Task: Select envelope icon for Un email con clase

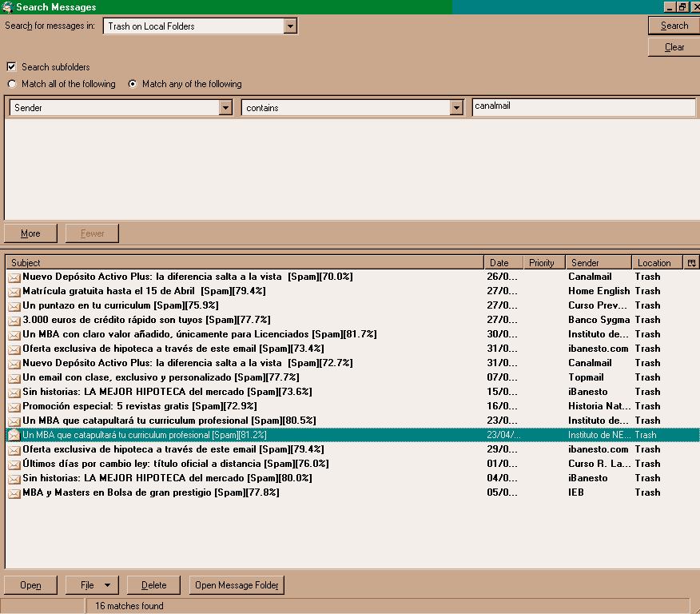Action: tap(14, 378)
